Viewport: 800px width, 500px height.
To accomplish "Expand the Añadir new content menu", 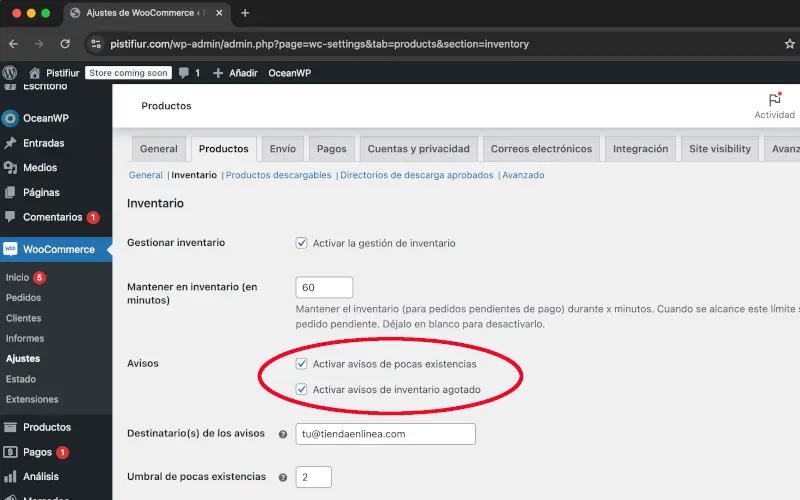I will (x=235, y=73).
